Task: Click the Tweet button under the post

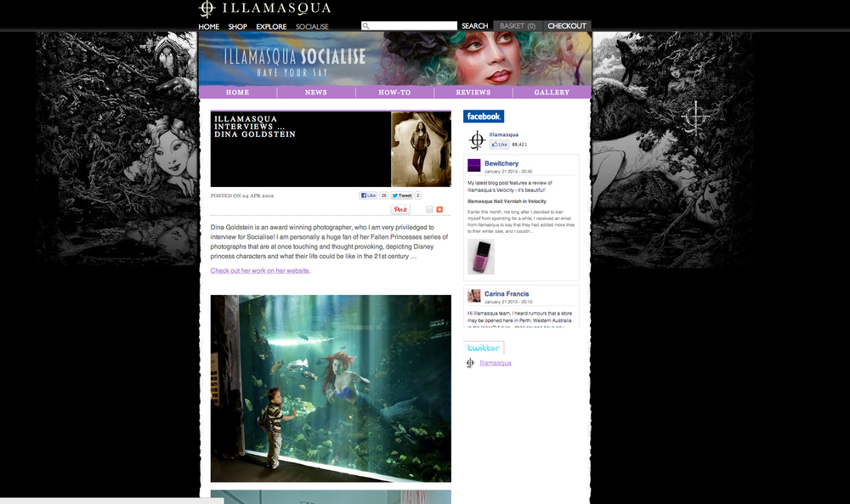Action: point(402,195)
